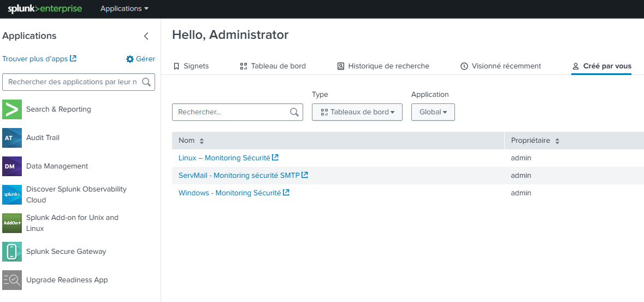Switch to the Tableau de bord tab
Image resolution: width=644 pixels, height=302 pixels.
pyautogui.click(x=273, y=66)
